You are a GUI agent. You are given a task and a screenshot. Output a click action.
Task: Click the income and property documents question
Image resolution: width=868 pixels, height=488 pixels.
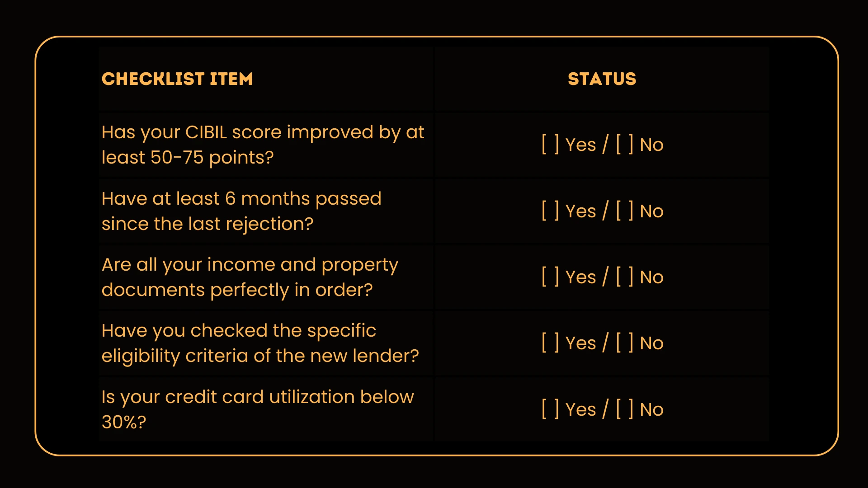(250, 277)
